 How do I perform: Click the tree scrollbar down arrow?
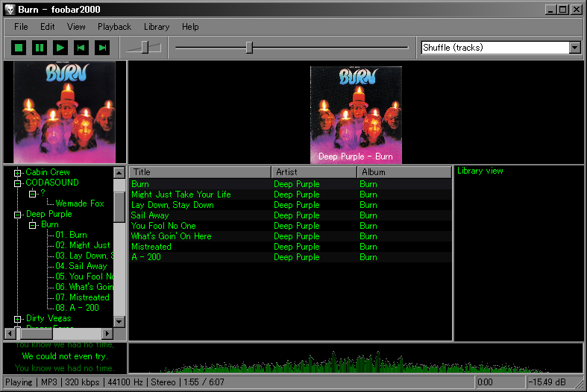[119, 321]
